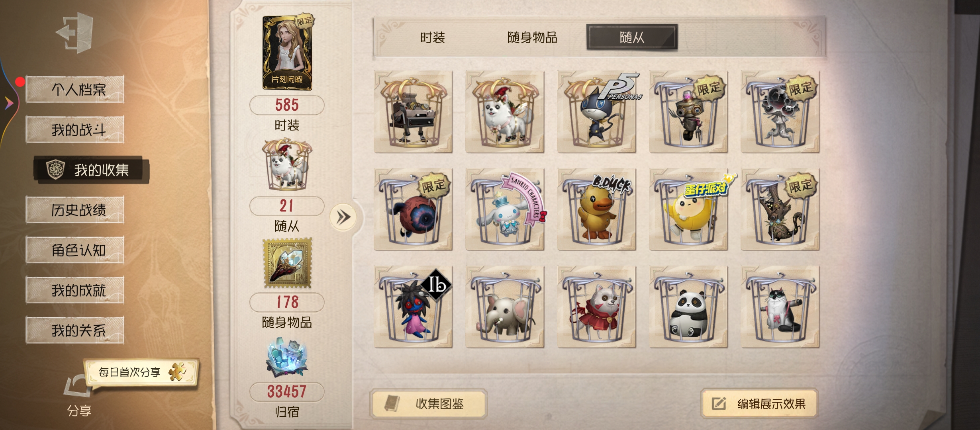Expand panel with double-arrow button
The height and width of the screenshot is (430, 980).
coord(343,217)
